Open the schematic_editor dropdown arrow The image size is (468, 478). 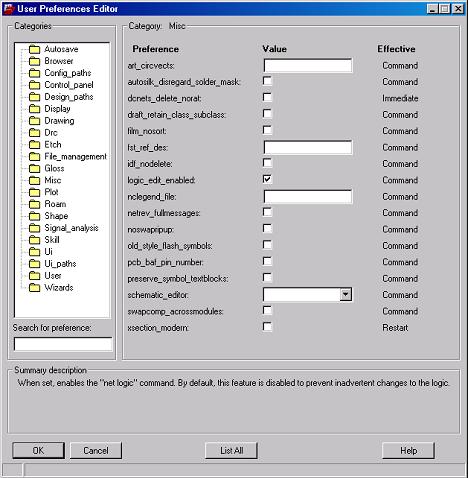[346, 295]
